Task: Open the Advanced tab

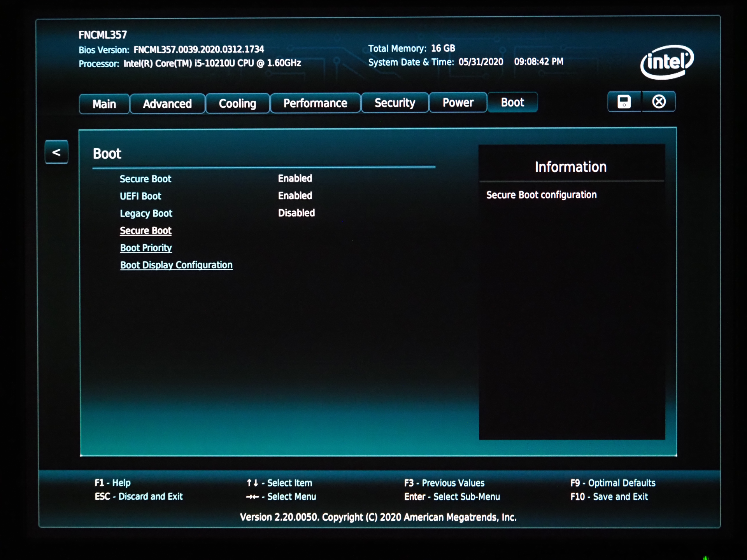Action: 167,103
